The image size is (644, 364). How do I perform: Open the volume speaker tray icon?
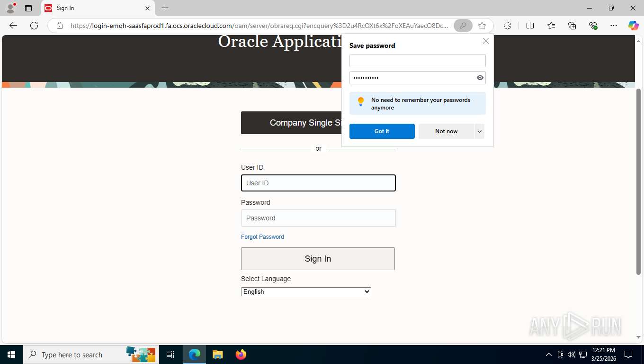[x=572, y=355]
